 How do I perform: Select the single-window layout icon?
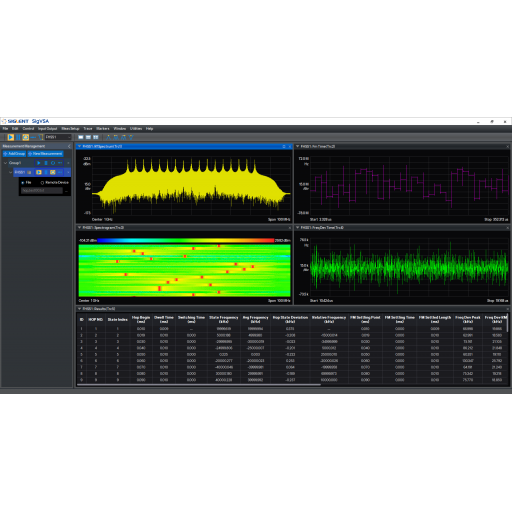pyautogui.click(x=81, y=137)
